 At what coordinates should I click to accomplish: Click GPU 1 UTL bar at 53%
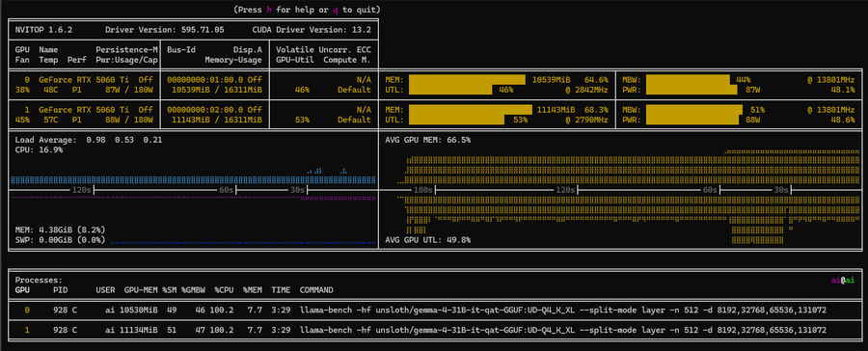point(456,119)
